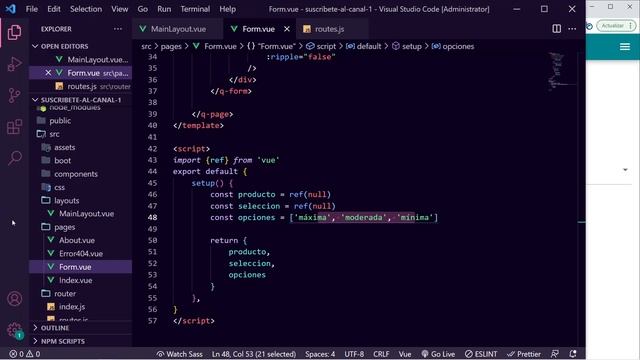Click Prettier status bar item
640x360 pixels.
click(524, 354)
